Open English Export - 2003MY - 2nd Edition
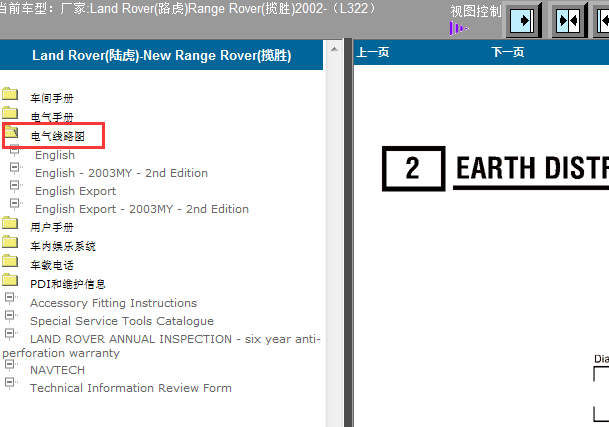Viewport: 609px width, 427px height. pyautogui.click(x=141, y=209)
